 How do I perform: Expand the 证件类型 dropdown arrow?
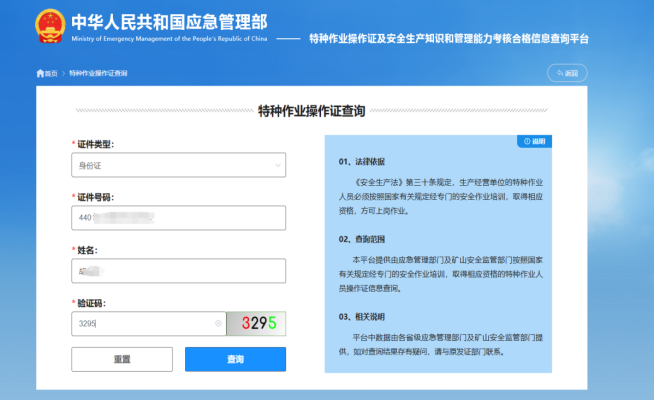[277, 165]
